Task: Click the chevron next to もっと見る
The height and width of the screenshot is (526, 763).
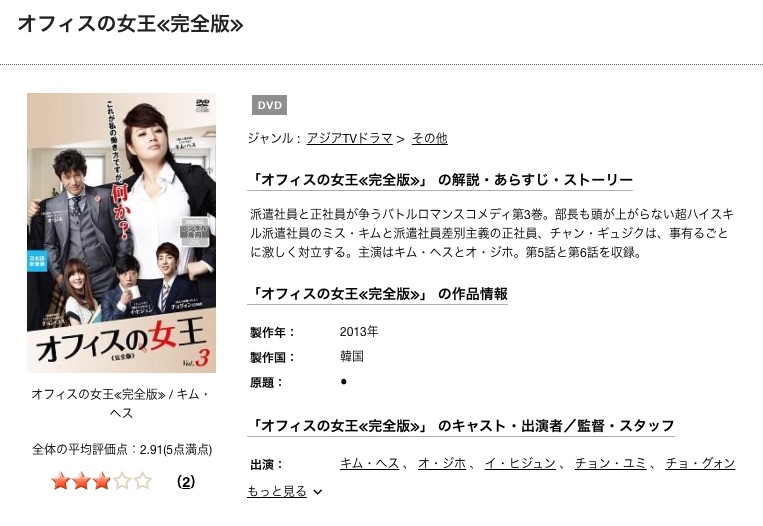Action: click(318, 492)
